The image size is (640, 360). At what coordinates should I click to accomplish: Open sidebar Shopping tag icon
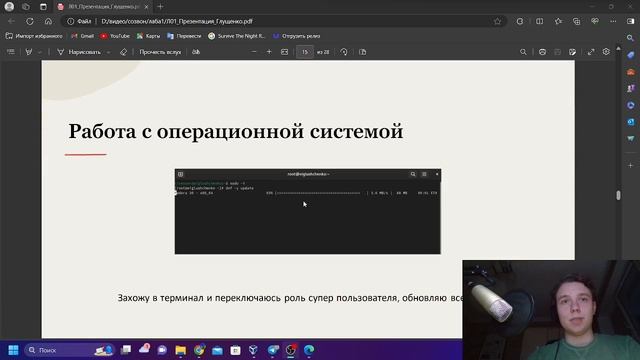pos(631,55)
